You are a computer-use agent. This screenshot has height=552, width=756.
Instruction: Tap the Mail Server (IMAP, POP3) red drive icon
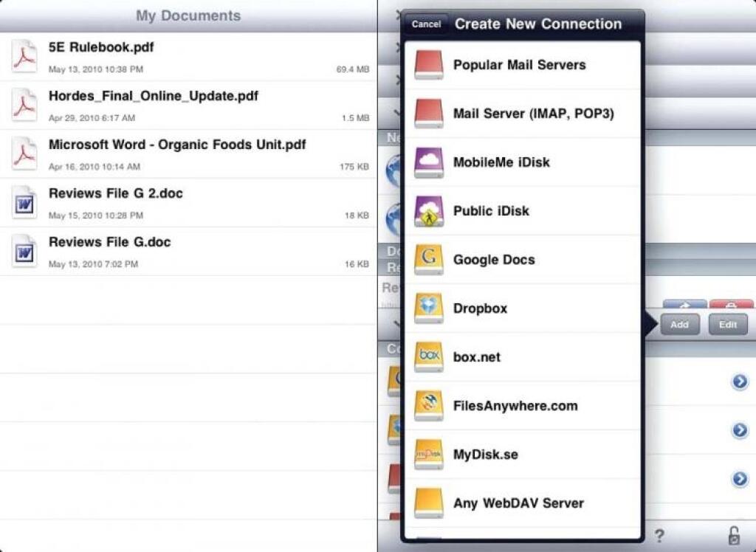click(x=429, y=114)
